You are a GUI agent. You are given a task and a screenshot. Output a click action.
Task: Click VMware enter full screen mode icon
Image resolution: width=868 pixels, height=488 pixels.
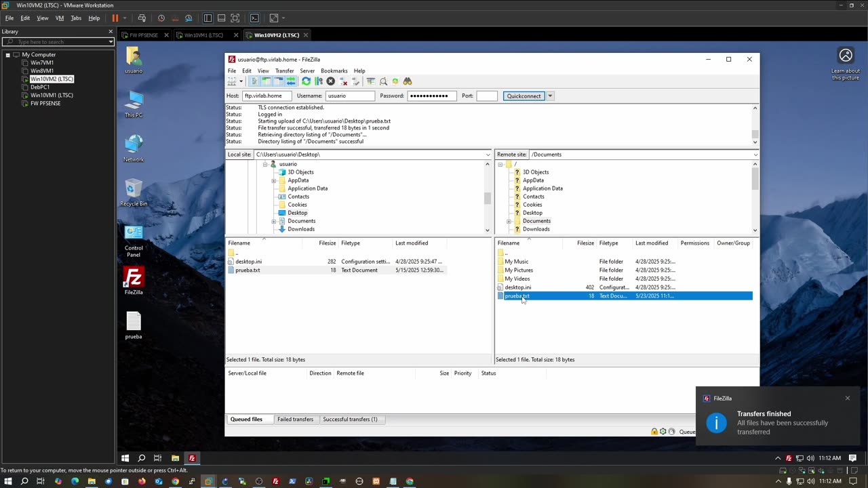pyautogui.click(x=235, y=18)
